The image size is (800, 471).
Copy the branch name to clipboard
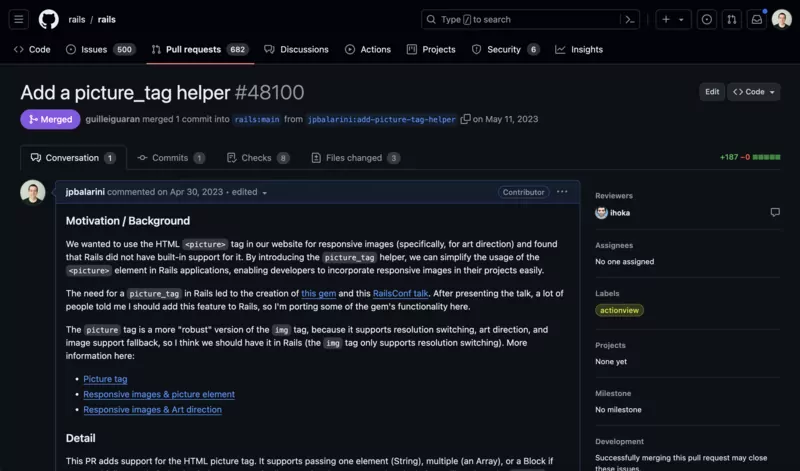click(465, 119)
